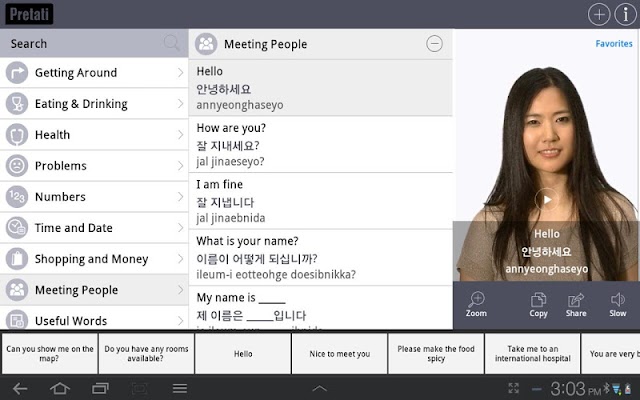Select the woman's video thumbnail
This screenshot has width=640, height=400.
547,155
